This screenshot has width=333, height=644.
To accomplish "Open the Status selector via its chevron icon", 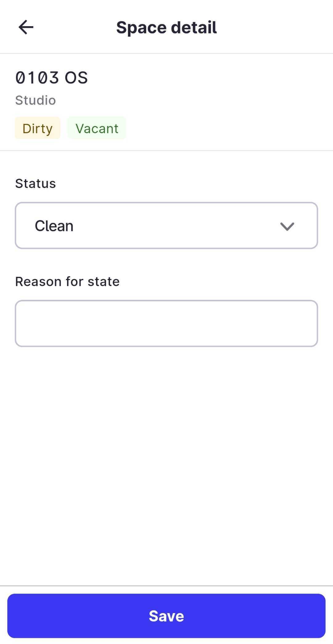I will click(287, 226).
